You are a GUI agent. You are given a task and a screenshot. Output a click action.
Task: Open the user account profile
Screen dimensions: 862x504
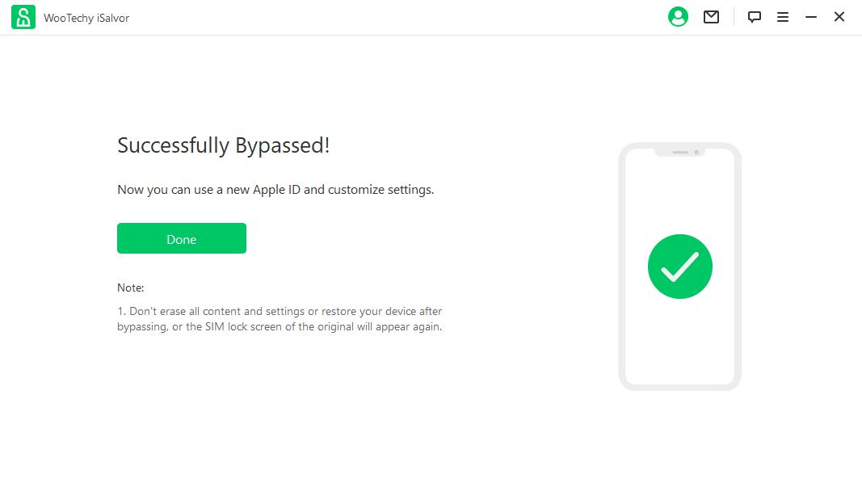coord(678,17)
